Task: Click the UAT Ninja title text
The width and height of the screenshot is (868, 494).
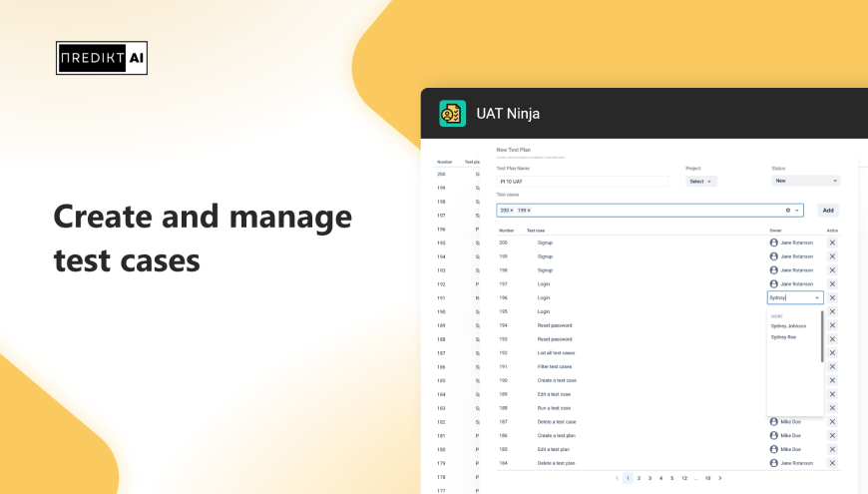Action: pos(508,114)
